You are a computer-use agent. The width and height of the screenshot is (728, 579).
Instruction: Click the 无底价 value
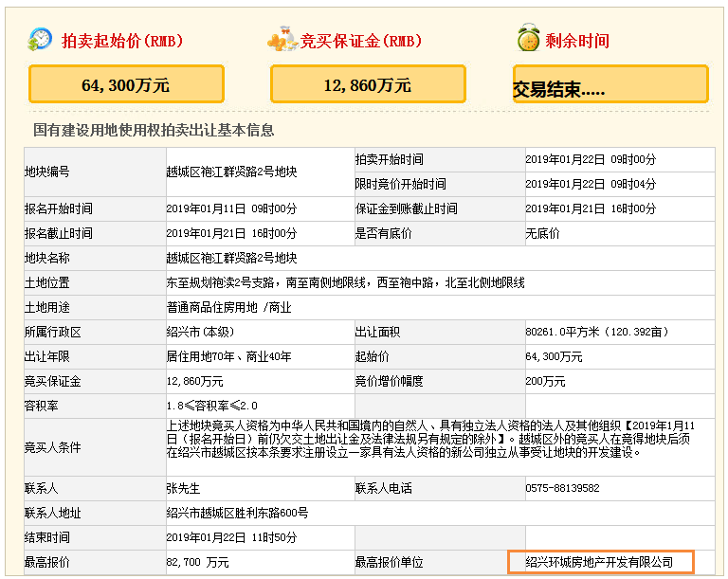tap(542, 233)
